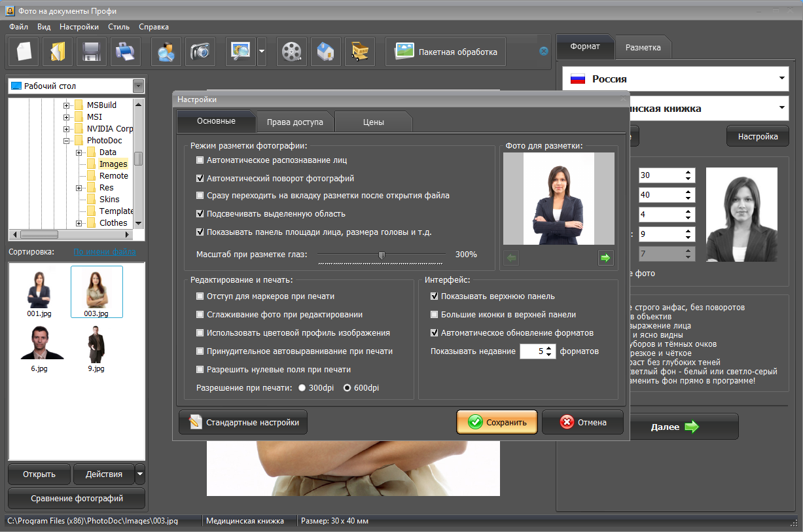Open file using the folder toolbar icon
This screenshot has width=803, height=532.
point(58,52)
